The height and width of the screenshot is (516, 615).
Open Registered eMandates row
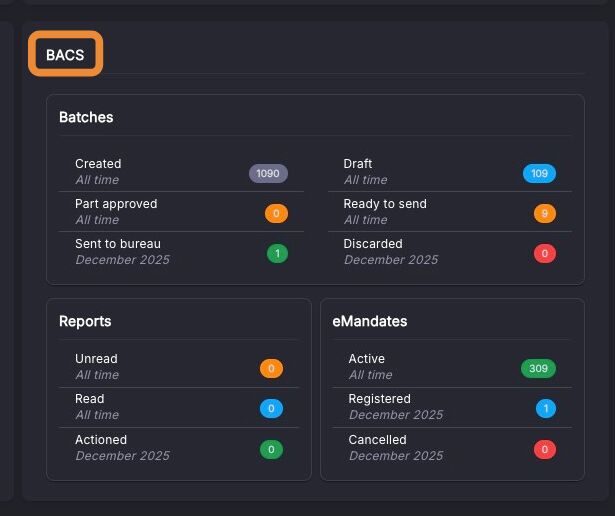click(452, 407)
